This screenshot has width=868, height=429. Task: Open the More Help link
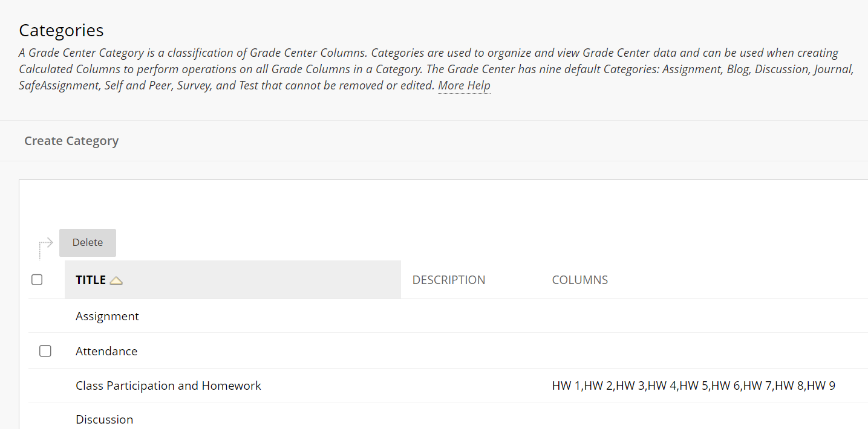click(x=464, y=85)
